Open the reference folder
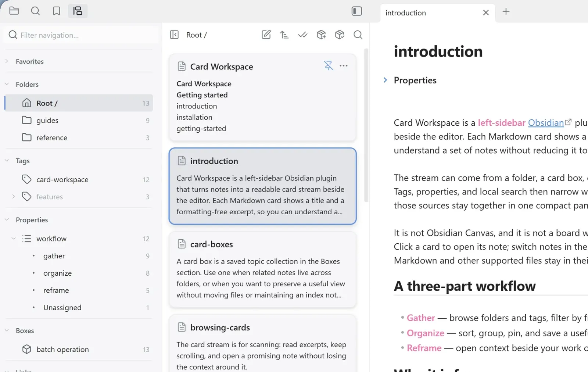 point(79,137)
